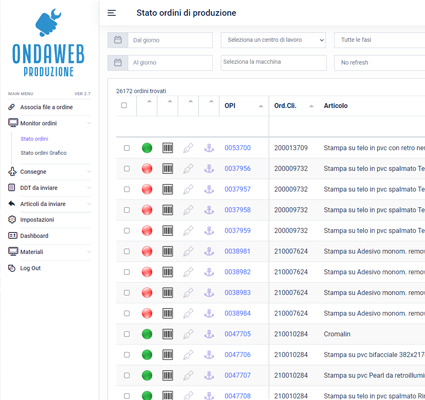Check the box for order 0047705
Image resolution: width=425 pixels, height=400 pixels.
point(127,334)
